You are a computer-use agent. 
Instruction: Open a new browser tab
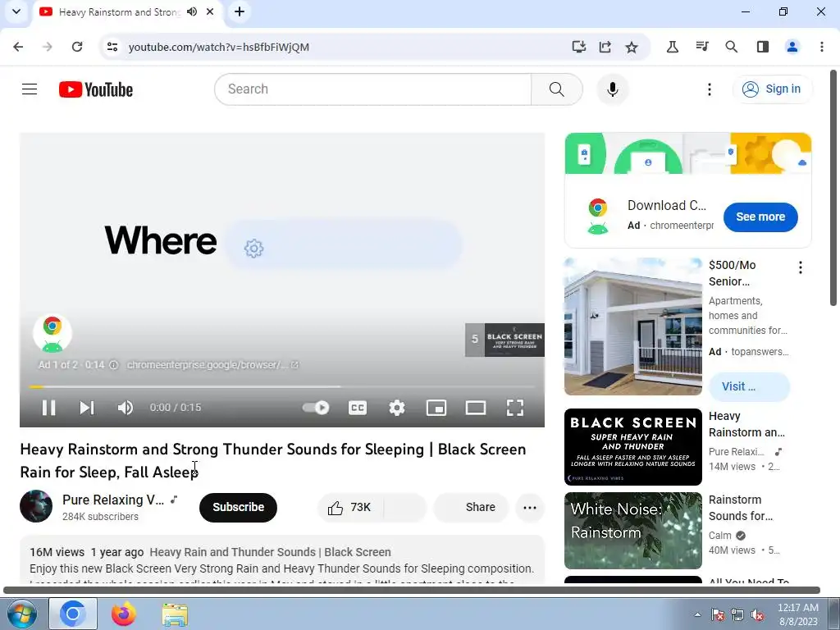pyautogui.click(x=240, y=11)
